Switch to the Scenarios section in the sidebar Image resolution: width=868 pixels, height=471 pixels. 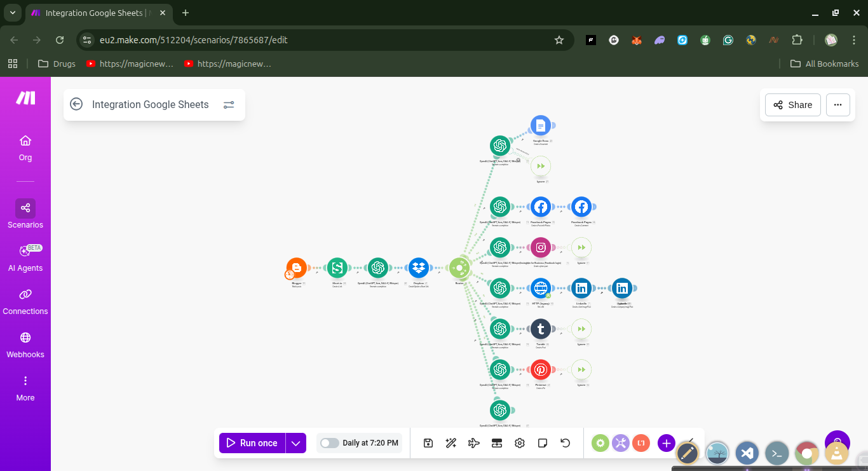tap(25, 214)
